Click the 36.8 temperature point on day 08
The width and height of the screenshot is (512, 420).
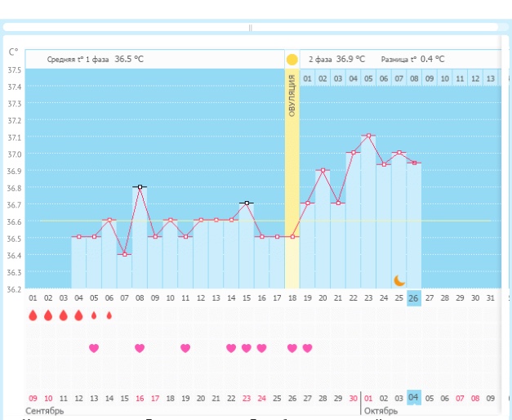click(140, 187)
